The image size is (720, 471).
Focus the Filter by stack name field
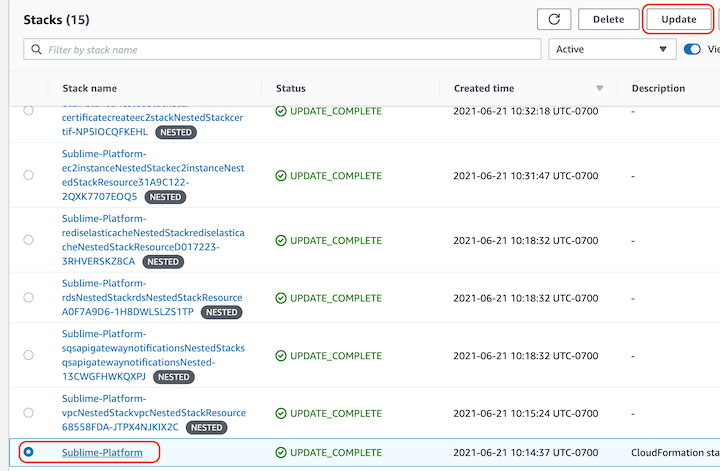pos(282,49)
